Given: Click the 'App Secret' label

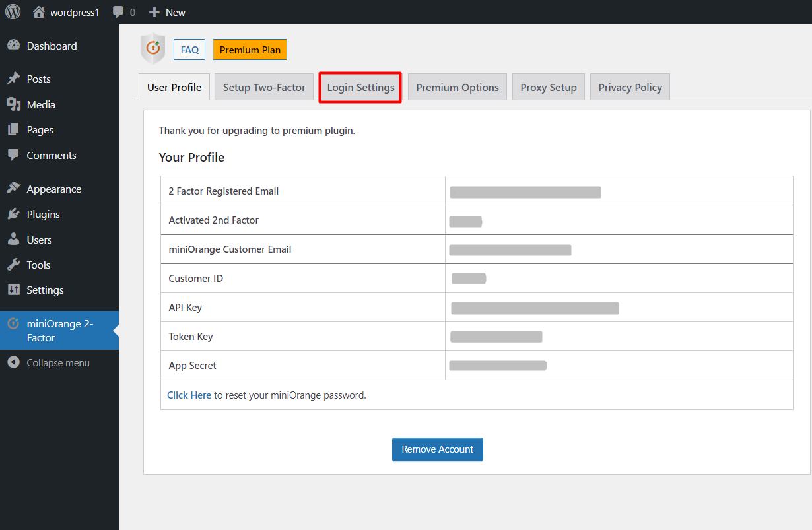Looking at the screenshot, I should tap(193, 366).
